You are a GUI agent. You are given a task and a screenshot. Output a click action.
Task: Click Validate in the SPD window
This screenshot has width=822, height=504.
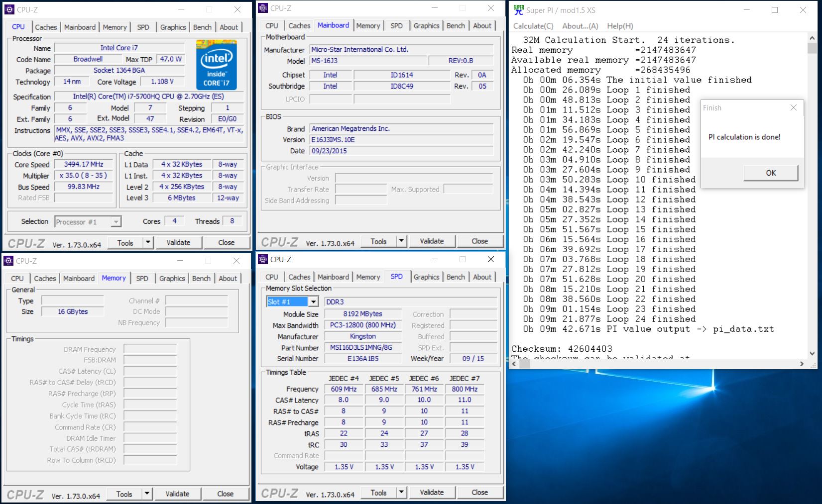432,493
